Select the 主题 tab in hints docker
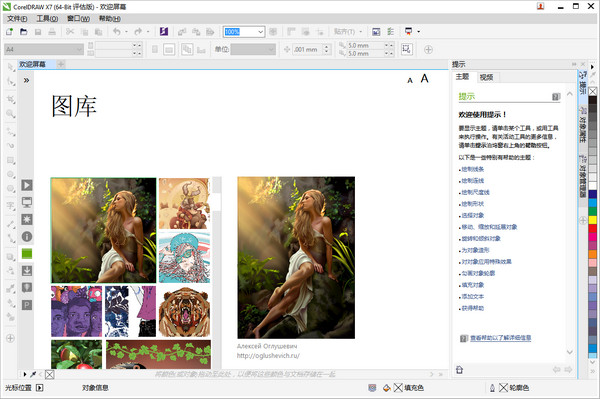The image size is (600, 399). pos(462,77)
